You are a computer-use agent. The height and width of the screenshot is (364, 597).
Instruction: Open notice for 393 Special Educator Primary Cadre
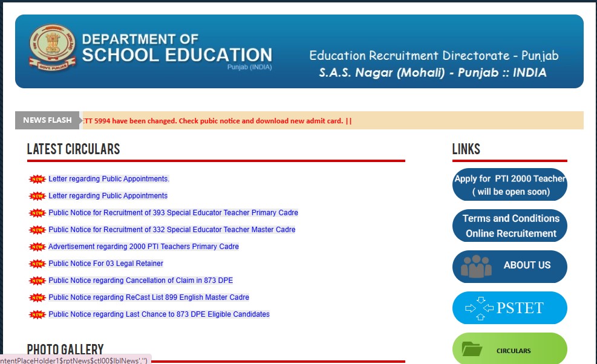tap(173, 212)
